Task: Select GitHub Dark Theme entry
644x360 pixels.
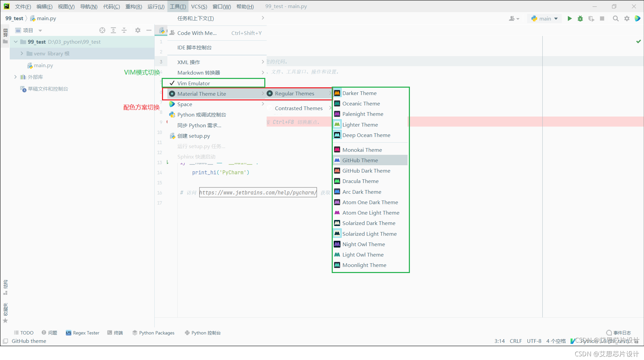Action: coord(370,171)
